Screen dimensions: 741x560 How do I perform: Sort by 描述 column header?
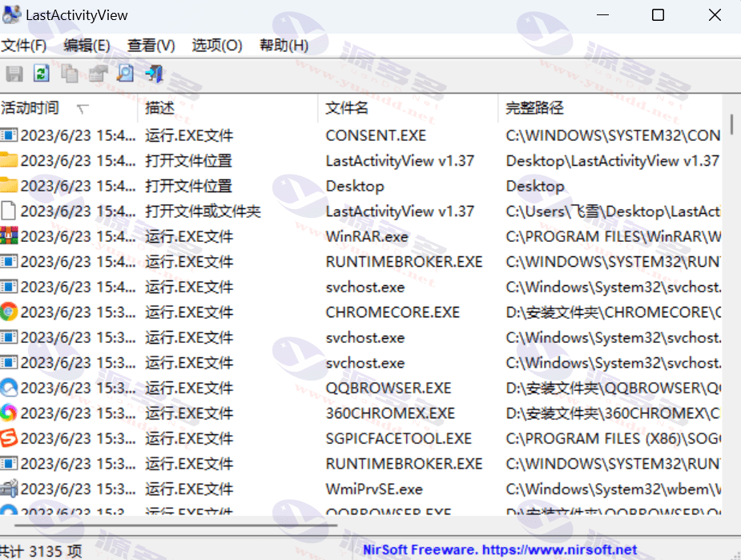click(228, 108)
